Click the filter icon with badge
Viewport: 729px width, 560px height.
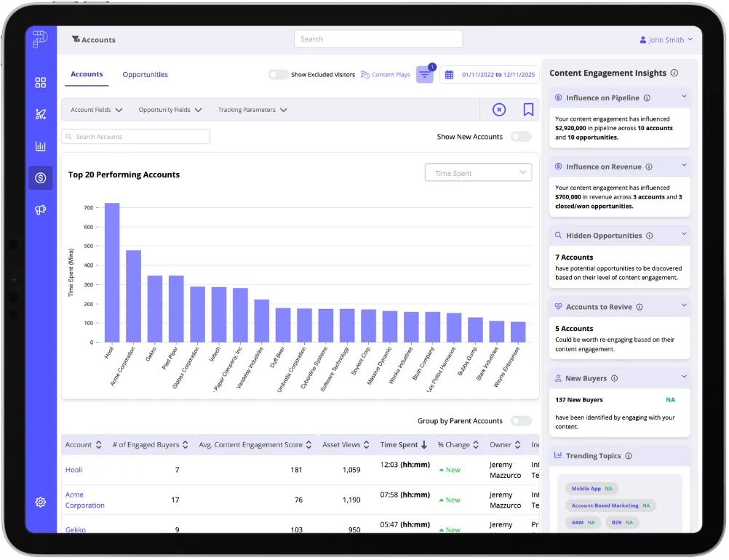click(425, 75)
